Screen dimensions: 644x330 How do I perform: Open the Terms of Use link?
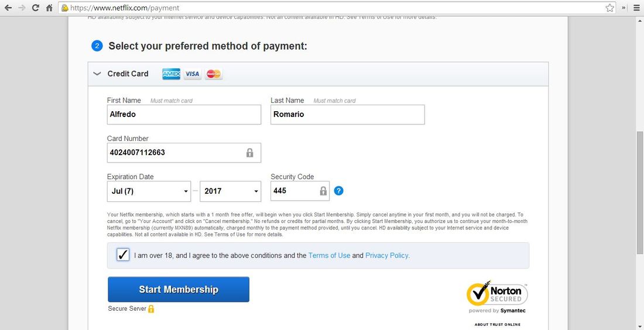pos(330,255)
